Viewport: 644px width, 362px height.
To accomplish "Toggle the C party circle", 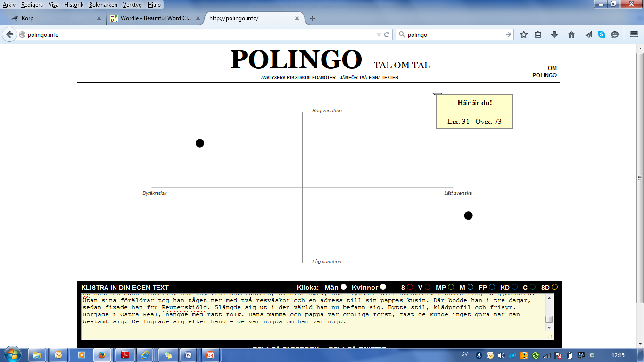I will 533,287.
